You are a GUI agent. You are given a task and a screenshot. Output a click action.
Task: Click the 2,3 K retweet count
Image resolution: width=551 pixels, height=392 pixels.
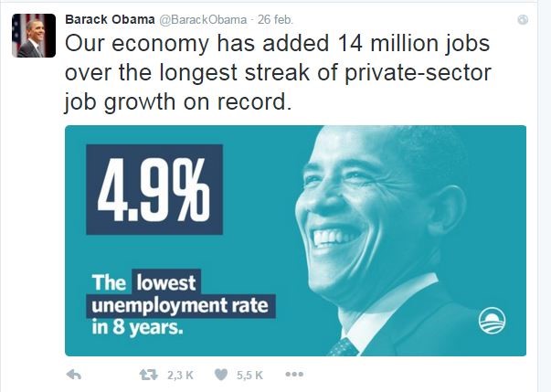click(x=180, y=376)
